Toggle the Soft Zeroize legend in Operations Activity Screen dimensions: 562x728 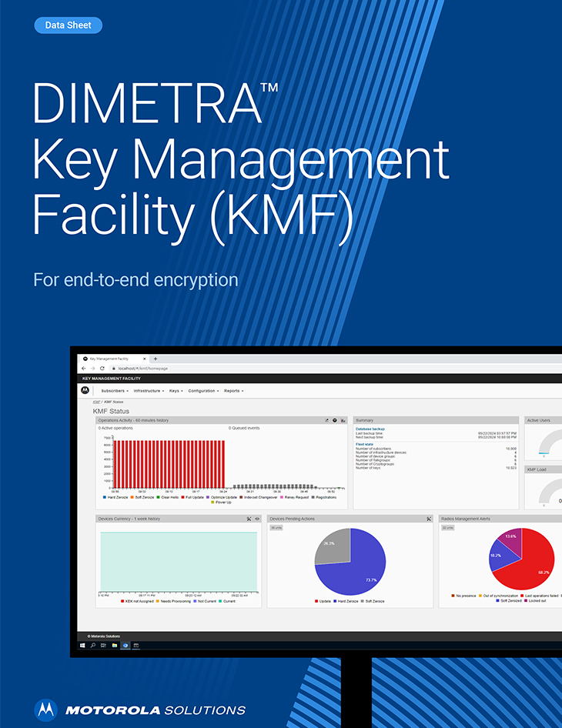coord(142,497)
